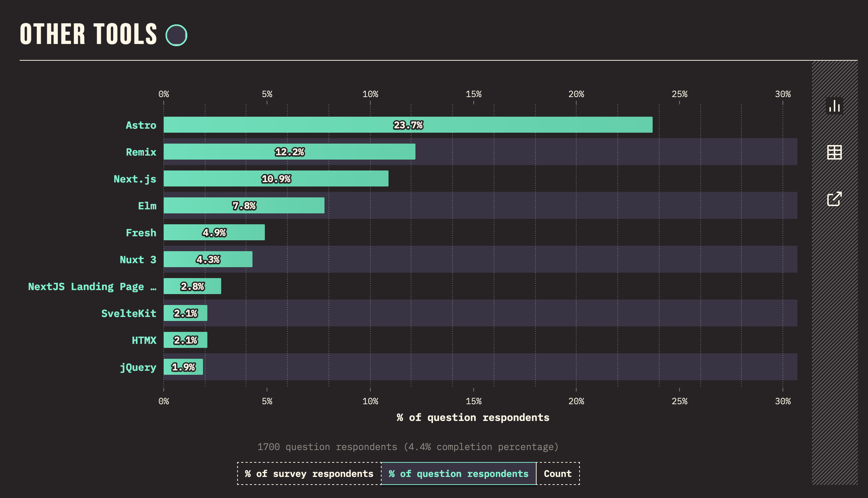Keep '% of question respondents' mode selected
This screenshot has height=498, width=868.
point(458,473)
